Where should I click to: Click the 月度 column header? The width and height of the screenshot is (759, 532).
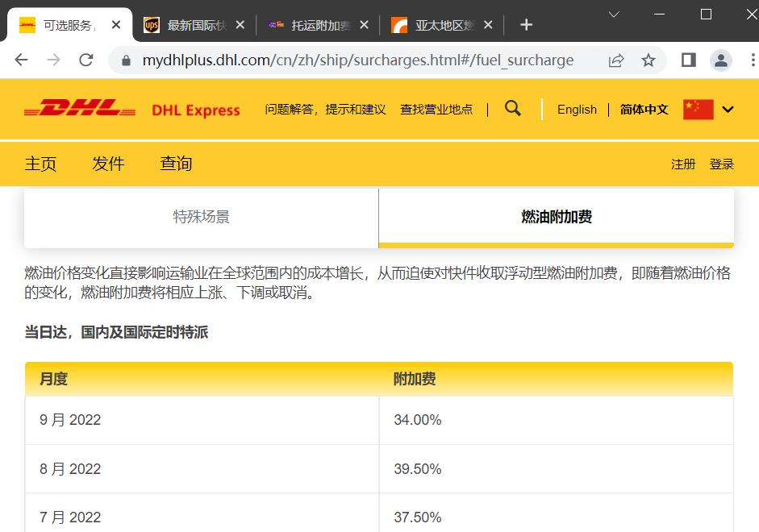[54, 379]
